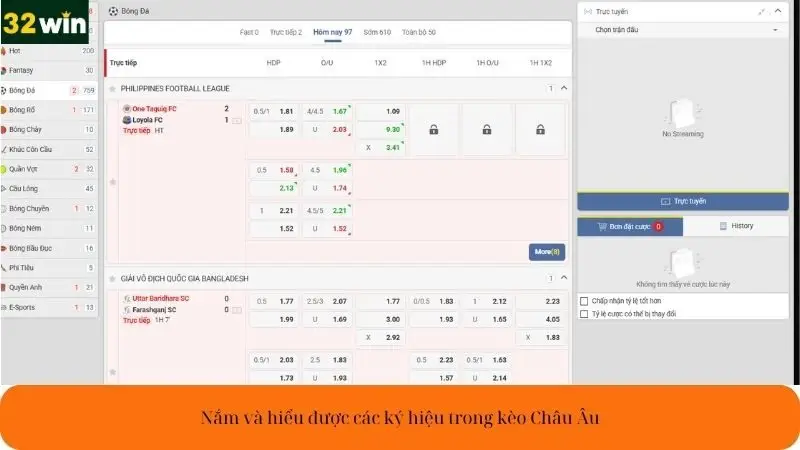Open Đơn đặt cược bet slip tab
The width and height of the screenshot is (800, 450).
coord(630,227)
